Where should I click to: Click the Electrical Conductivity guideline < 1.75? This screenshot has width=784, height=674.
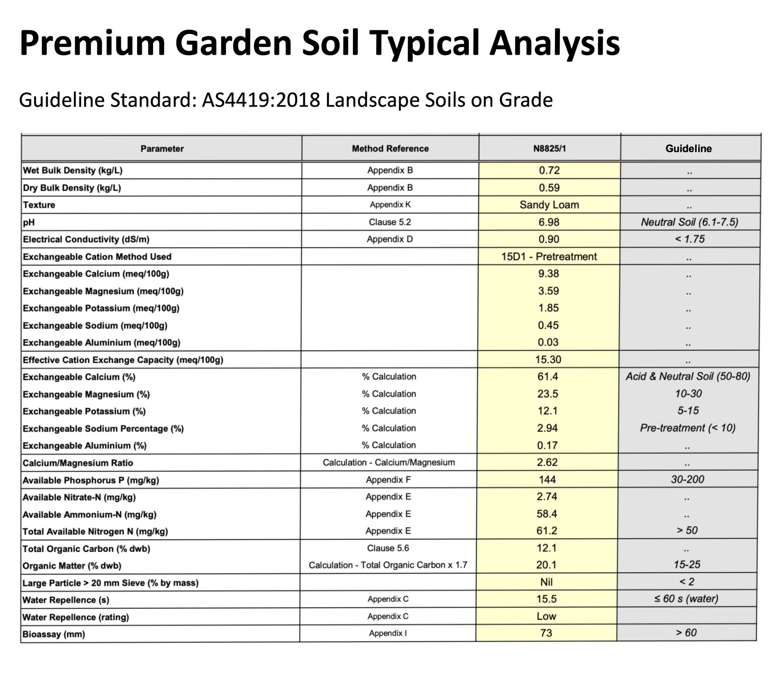coord(688,239)
